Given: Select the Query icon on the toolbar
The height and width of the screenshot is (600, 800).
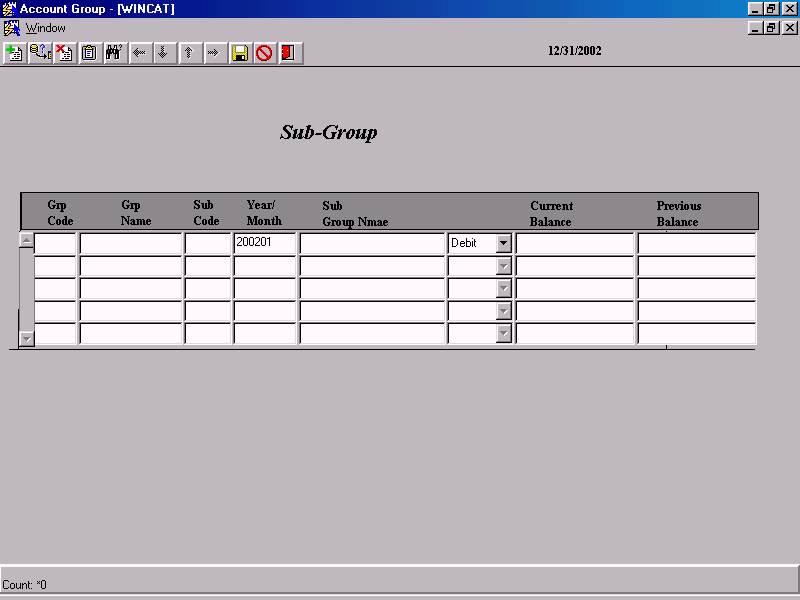Looking at the screenshot, I should (x=40, y=53).
